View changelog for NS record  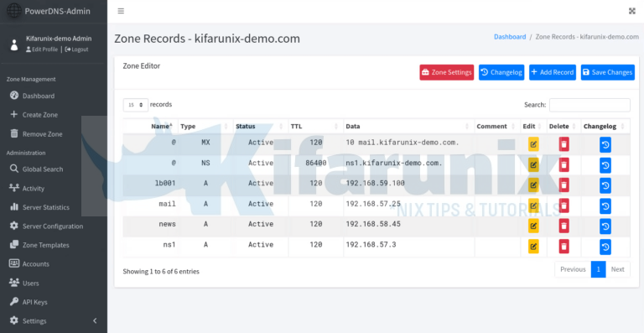pyautogui.click(x=605, y=165)
